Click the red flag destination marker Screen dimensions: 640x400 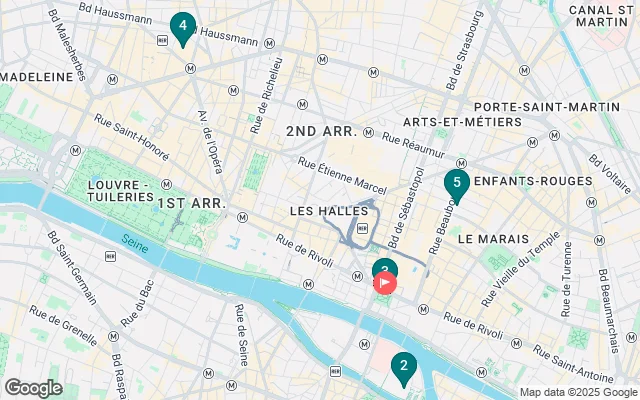385,283
